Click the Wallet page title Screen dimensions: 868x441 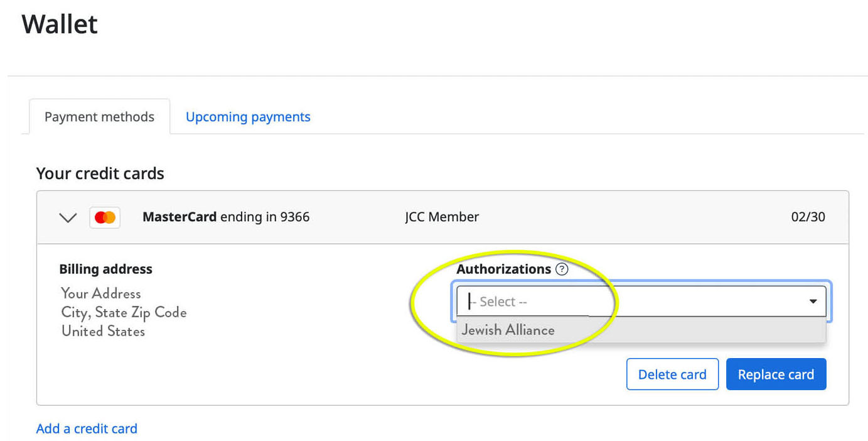pyautogui.click(x=60, y=24)
